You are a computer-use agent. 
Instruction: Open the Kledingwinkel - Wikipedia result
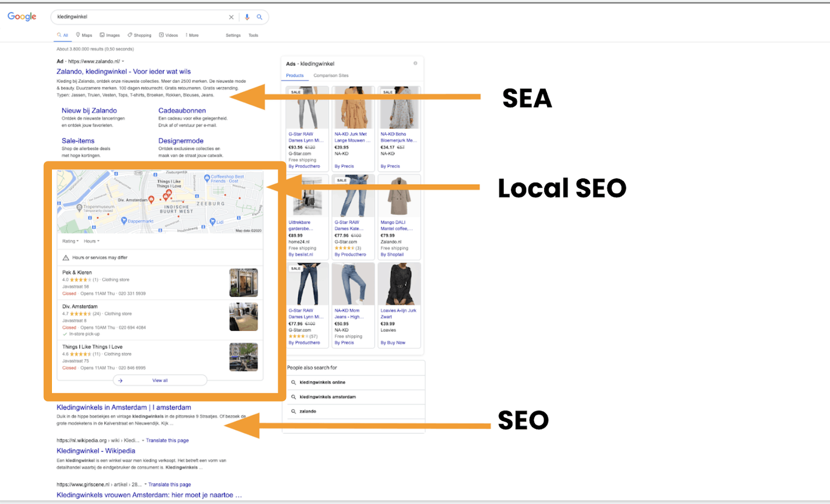[96, 451]
